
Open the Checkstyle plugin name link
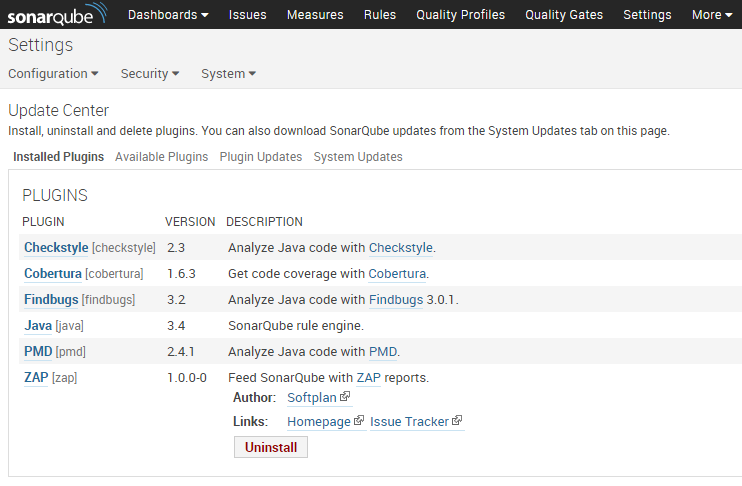(56, 247)
